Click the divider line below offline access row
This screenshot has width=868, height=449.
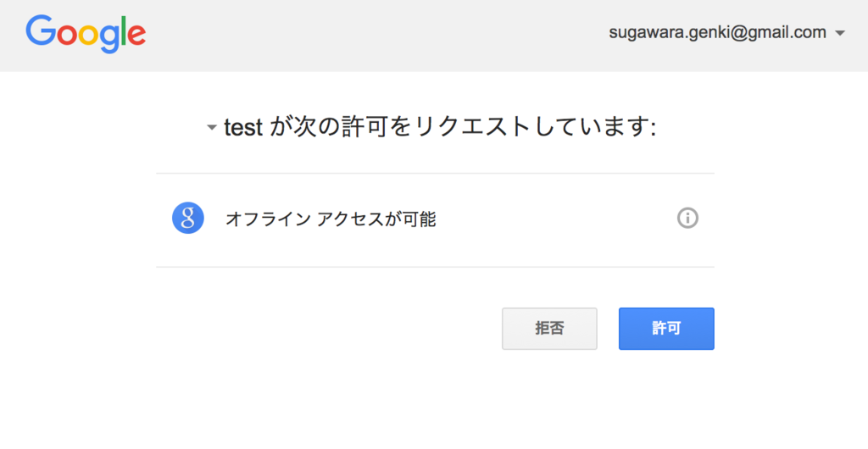point(435,267)
